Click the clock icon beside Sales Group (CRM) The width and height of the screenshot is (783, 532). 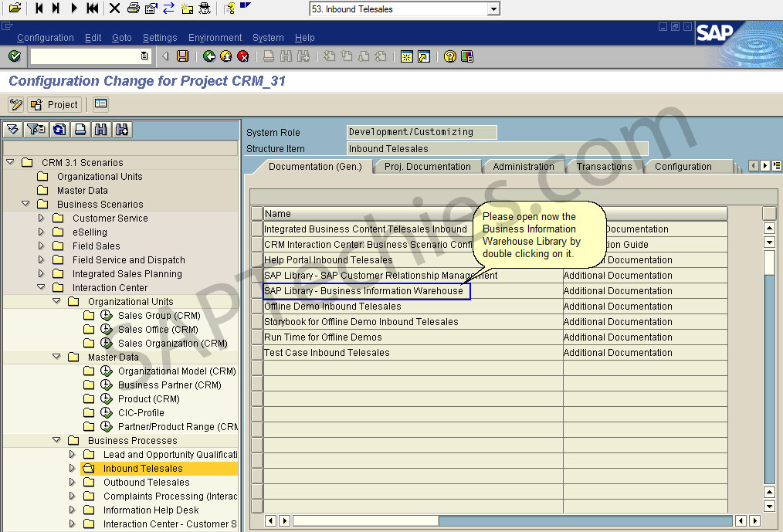click(x=107, y=315)
